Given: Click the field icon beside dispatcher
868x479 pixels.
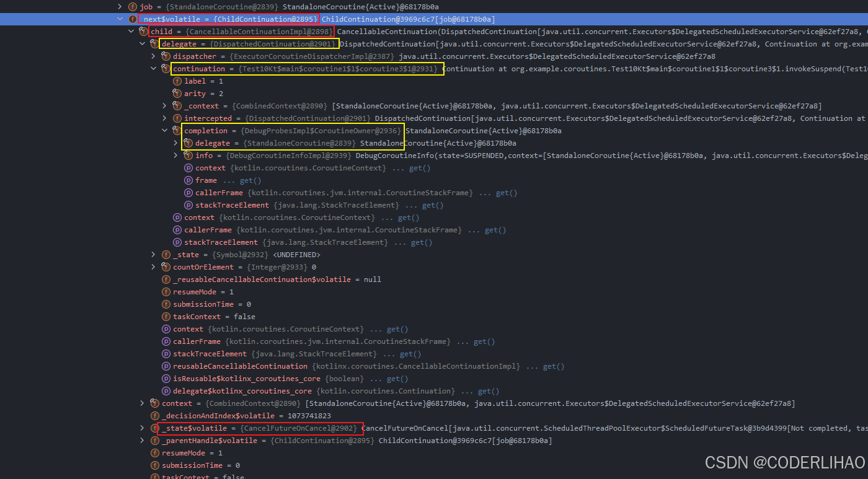Looking at the screenshot, I should pyautogui.click(x=166, y=56).
